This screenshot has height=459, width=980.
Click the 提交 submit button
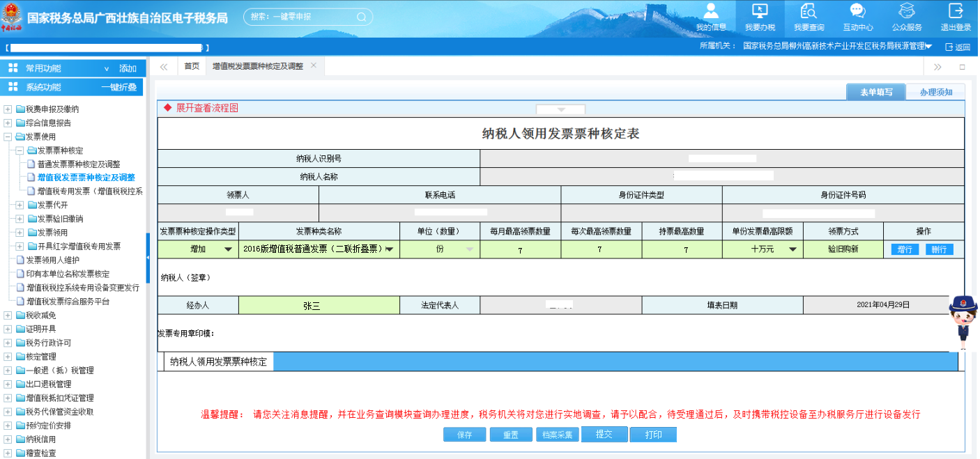604,435
